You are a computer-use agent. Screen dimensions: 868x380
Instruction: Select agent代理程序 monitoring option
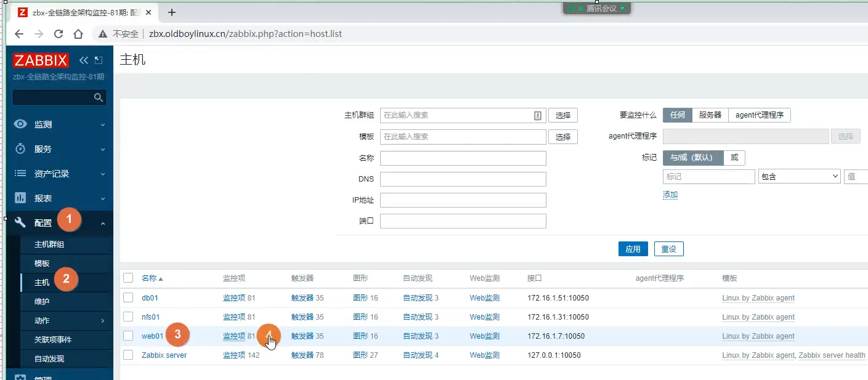759,115
